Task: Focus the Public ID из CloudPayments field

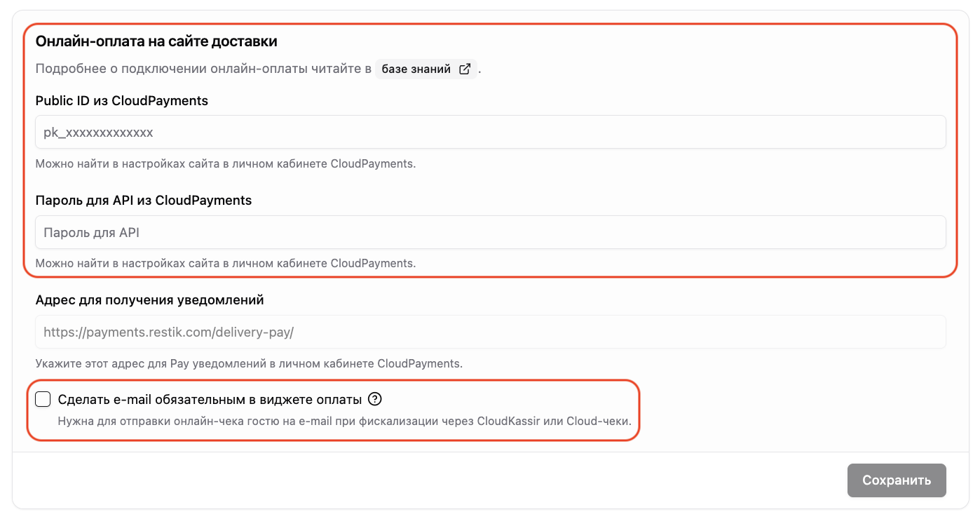Action: point(491,132)
